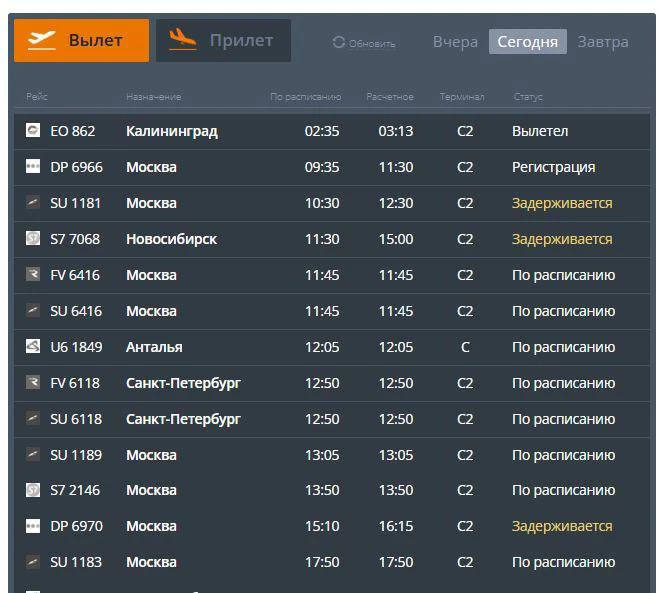Click the S7 logo for flight S7 7068
The width and height of the screenshot is (658, 593).
pyautogui.click(x=33, y=238)
